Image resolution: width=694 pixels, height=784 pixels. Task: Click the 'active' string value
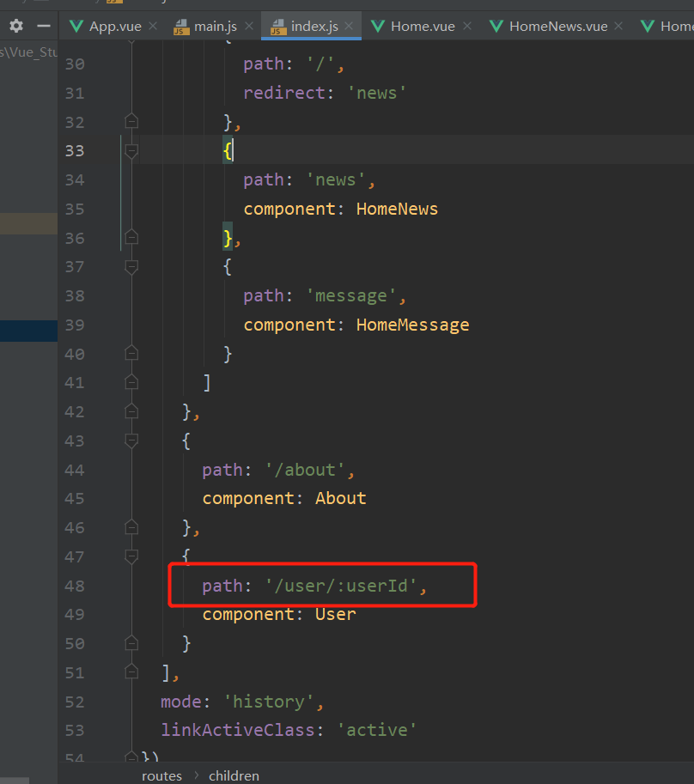[x=376, y=730]
